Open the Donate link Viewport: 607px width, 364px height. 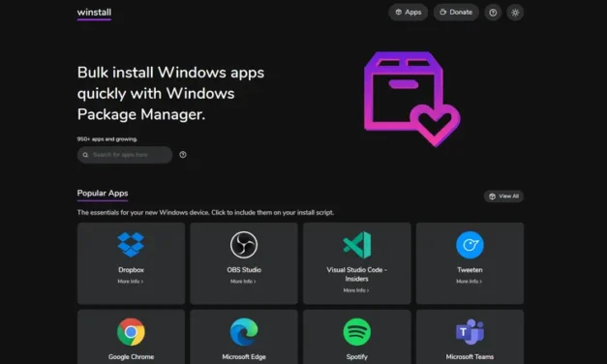click(456, 13)
